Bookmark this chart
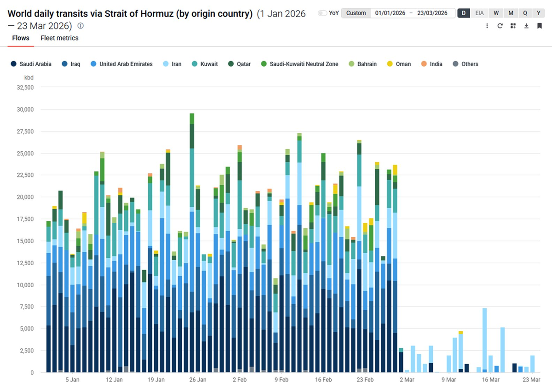Image resolution: width=552 pixels, height=392 pixels. point(539,26)
